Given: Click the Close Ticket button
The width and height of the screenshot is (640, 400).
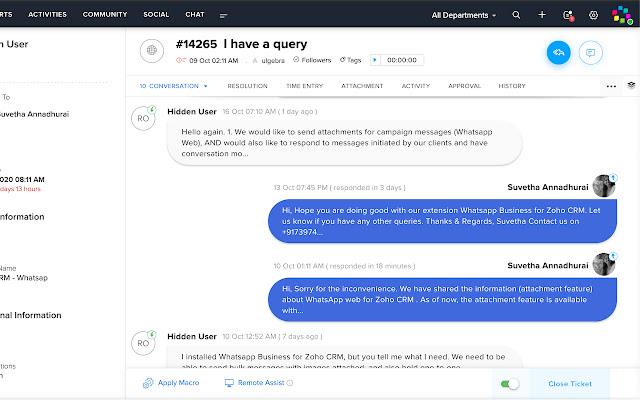Looking at the screenshot, I should coord(571,383).
